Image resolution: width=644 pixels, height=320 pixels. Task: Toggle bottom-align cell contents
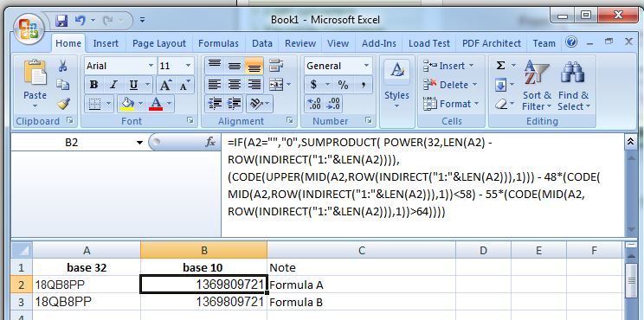pos(254,66)
